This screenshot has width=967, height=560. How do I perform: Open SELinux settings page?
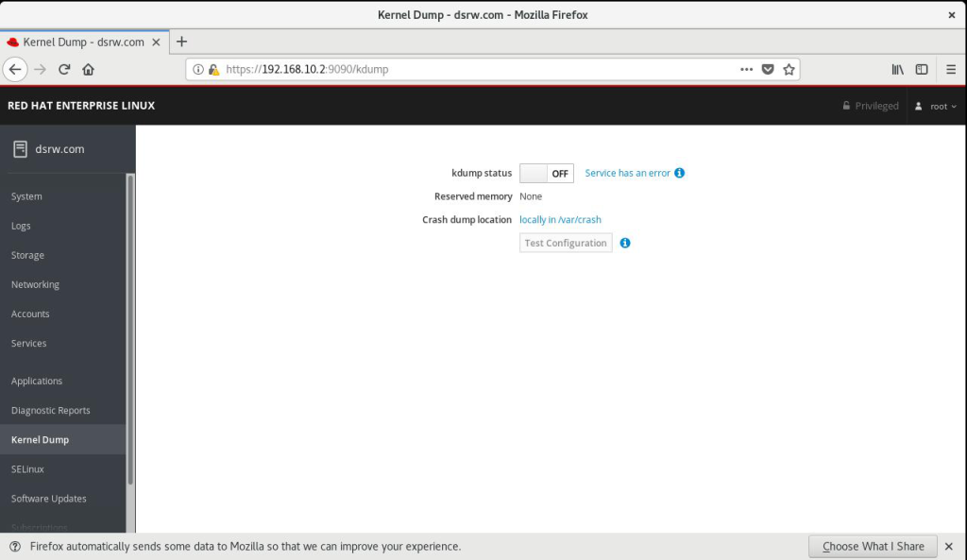[x=27, y=468]
